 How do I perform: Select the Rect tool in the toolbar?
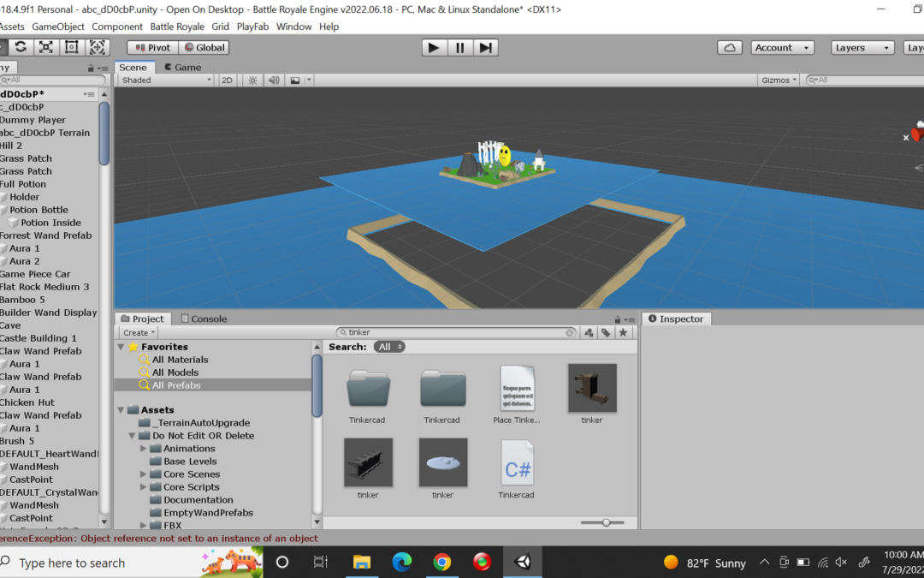click(x=71, y=47)
